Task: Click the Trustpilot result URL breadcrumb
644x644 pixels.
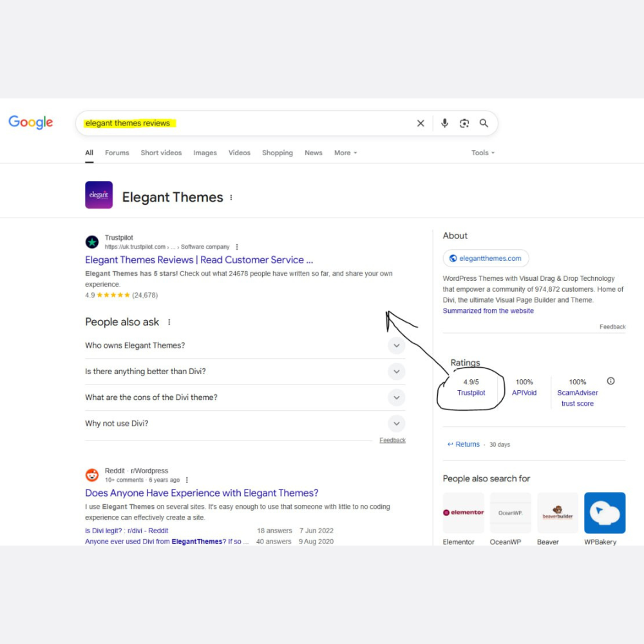Action: tap(167, 247)
